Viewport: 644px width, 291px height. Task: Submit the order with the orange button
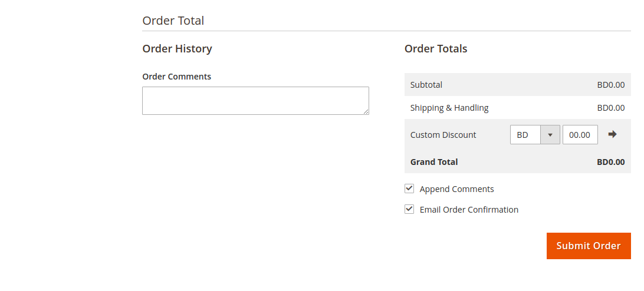(589, 246)
